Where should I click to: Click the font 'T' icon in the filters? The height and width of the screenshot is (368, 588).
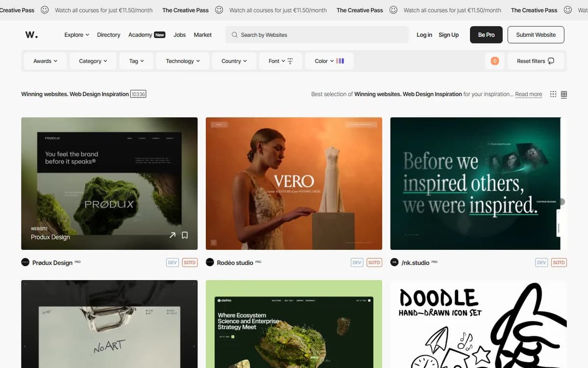tap(290, 61)
